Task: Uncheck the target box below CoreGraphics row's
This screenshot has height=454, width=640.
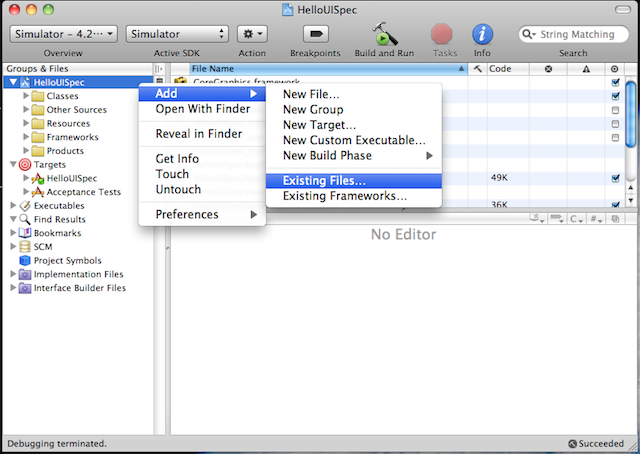Action: click(x=615, y=96)
